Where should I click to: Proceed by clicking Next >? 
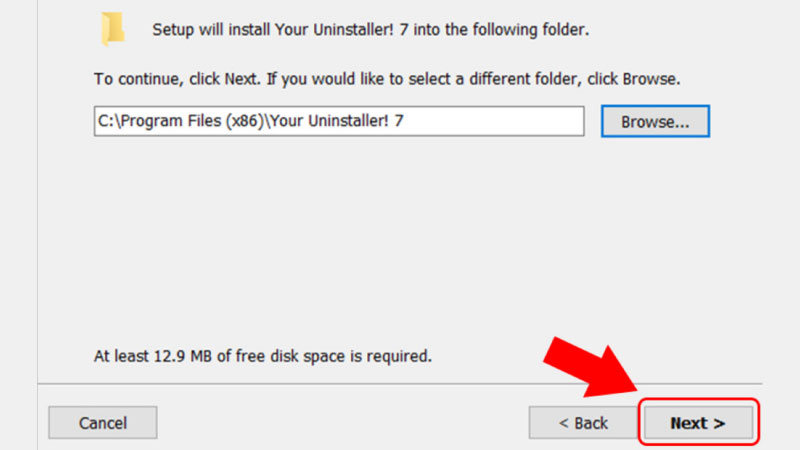698,422
